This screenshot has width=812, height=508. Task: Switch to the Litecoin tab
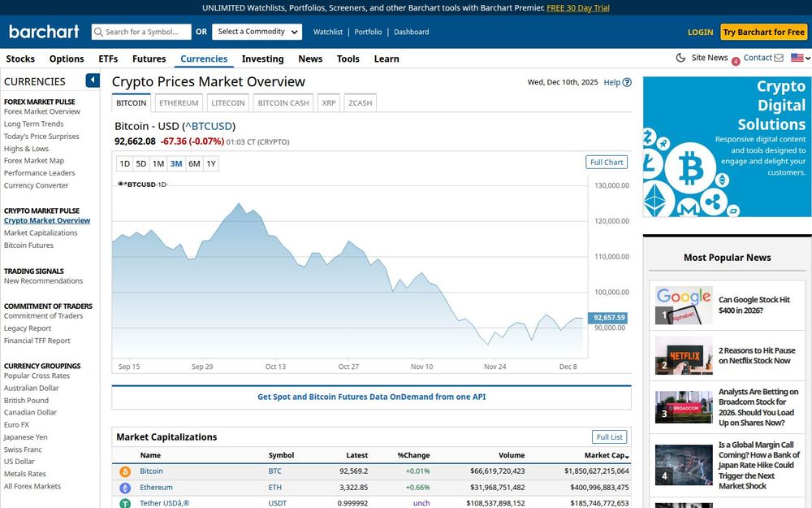[x=228, y=102]
